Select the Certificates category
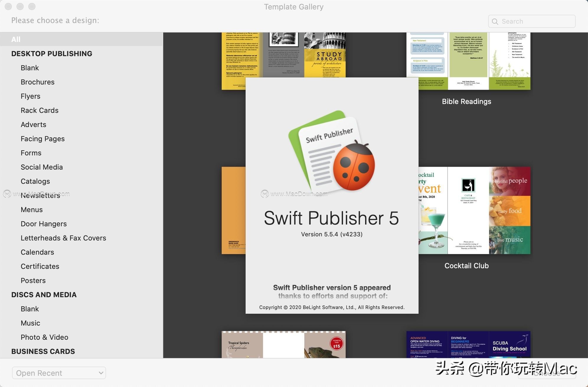Screen dimensions: 588x387 pos(40,266)
